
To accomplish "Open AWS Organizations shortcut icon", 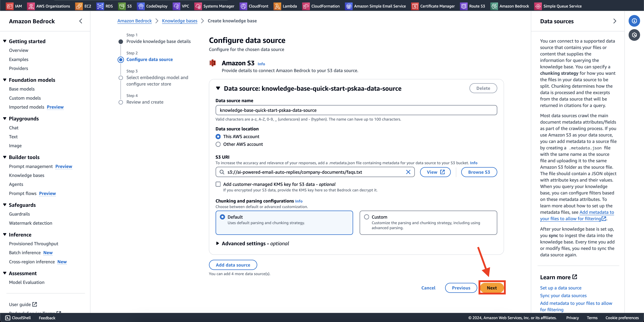I will (x=31, y=6).
